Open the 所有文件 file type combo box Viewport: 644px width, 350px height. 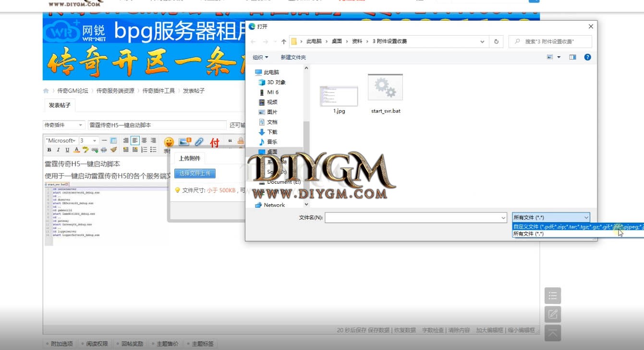pos(551,218)
